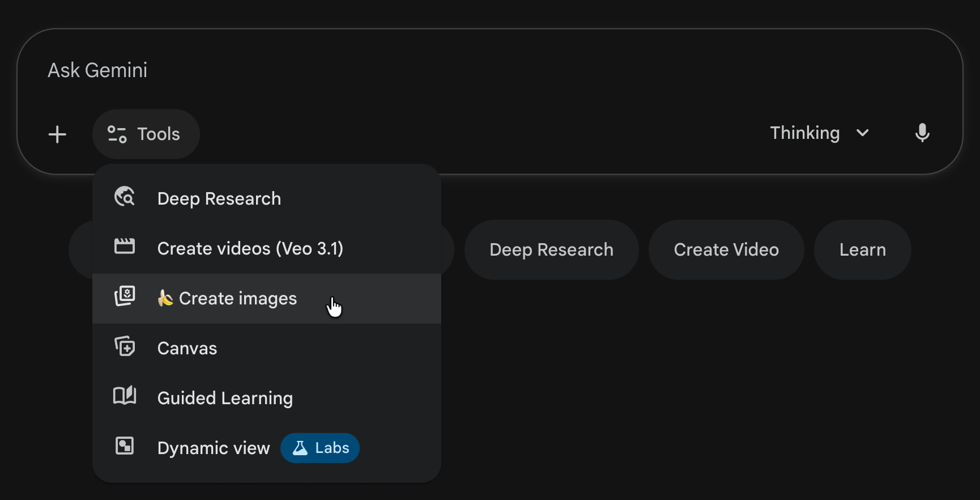
Task: Click the Thinking dropdown chevron arrow
Action: (x=863, y=133)
